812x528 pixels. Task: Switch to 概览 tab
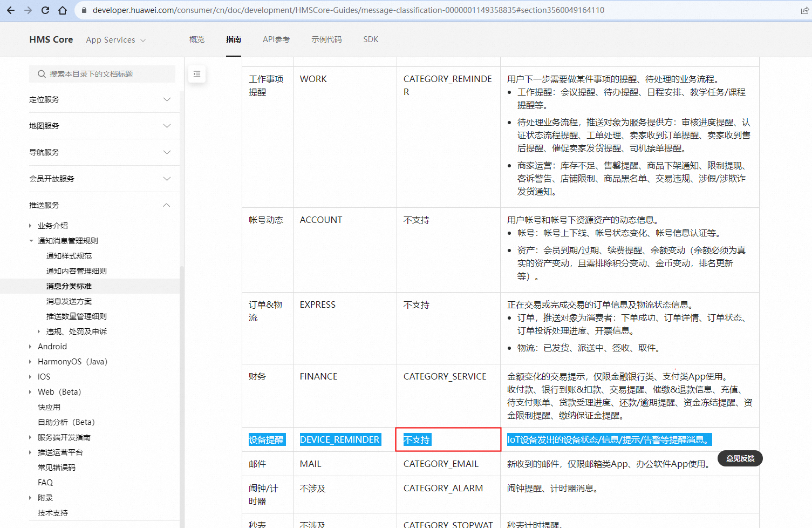pos(197,39)
